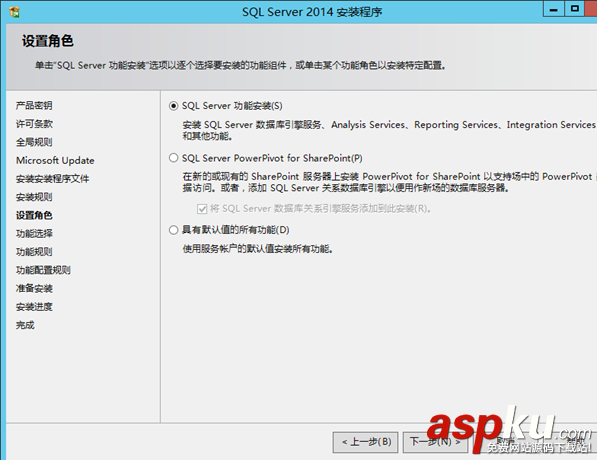Viewport: 597px width, 460px height.
Task: Click the 下一步(N) next button
Action: point(436,442)
